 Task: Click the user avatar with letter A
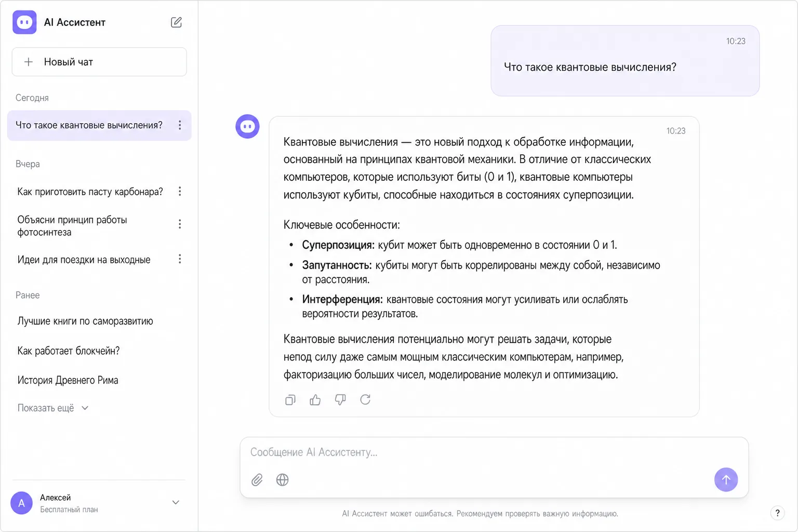[21, 503]
